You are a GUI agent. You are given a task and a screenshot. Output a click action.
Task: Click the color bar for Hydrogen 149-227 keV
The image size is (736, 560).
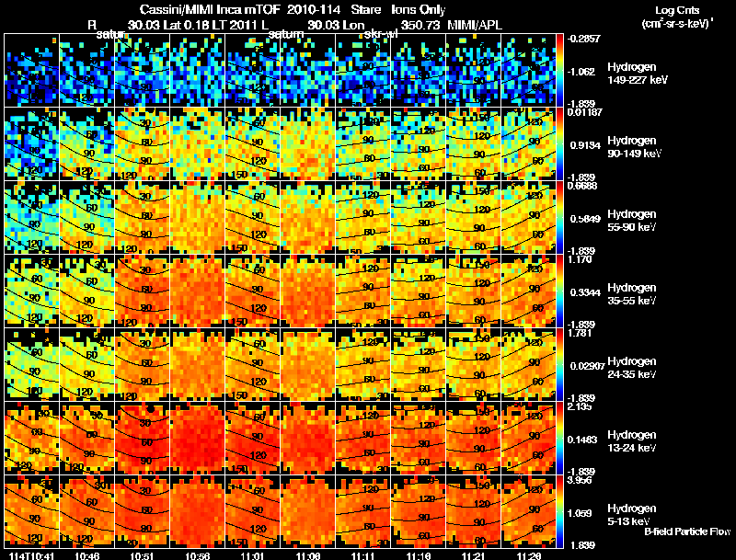click(559, 71)
